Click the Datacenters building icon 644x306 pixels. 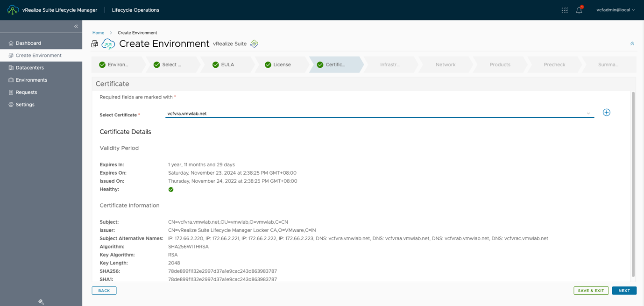point(11,68)
